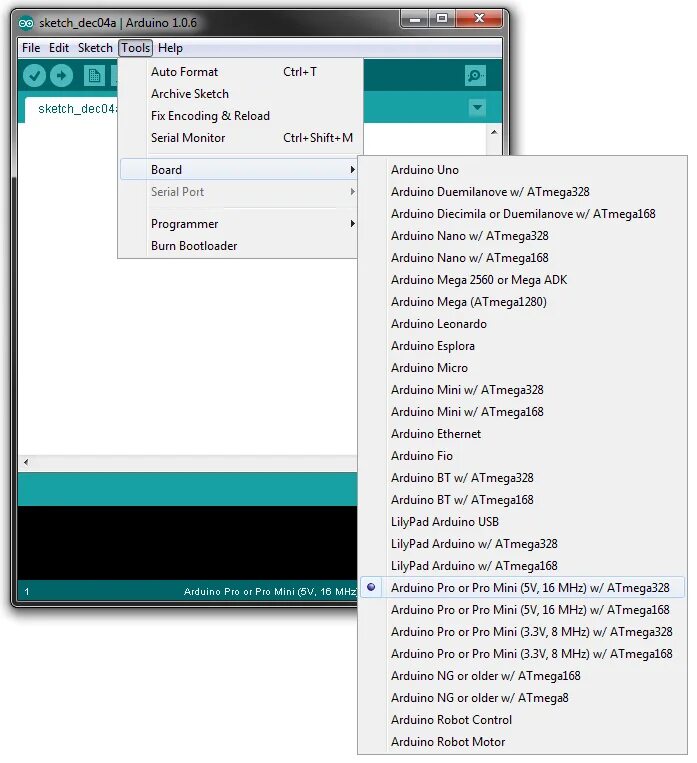
Task: Click the status bar board name text
Action: tap(270, 592)
